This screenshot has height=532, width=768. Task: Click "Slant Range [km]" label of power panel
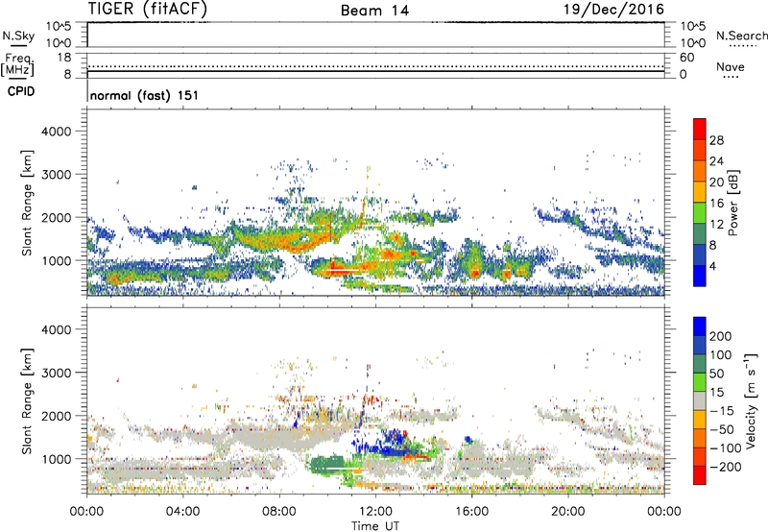click(x=27, y=203)
